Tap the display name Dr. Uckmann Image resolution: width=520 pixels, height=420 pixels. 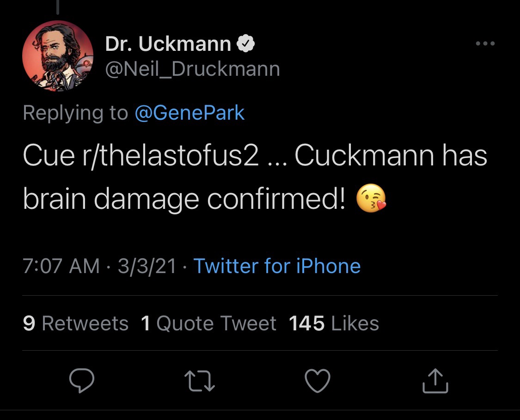point(168,44)
